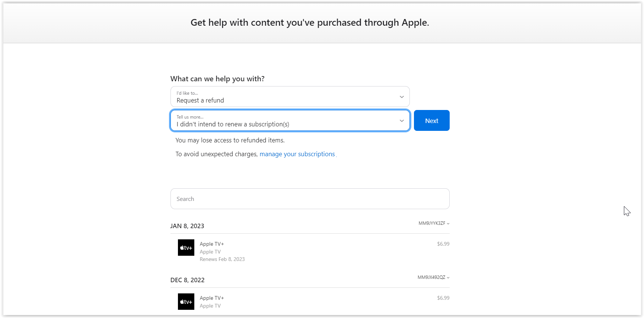Expand order MM9JYYK3ZF details
Screen dimensions: 644x318
(433, 223)
